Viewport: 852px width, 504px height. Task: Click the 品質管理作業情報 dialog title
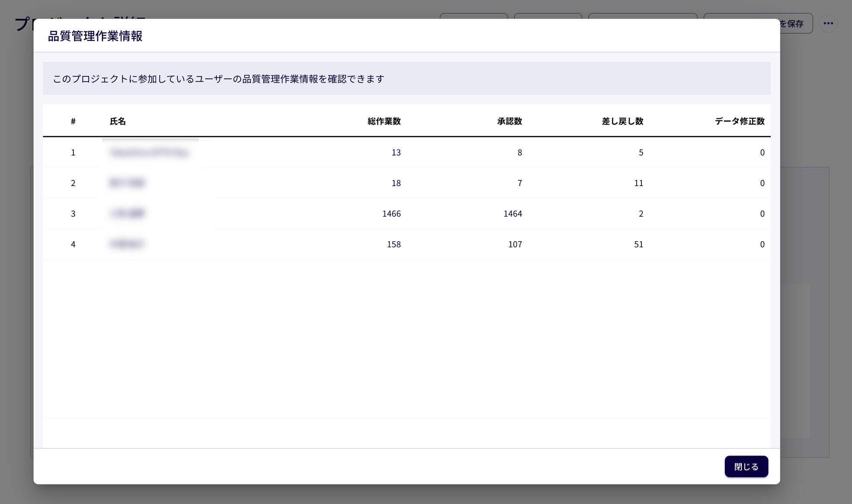(x=95, y=36)
